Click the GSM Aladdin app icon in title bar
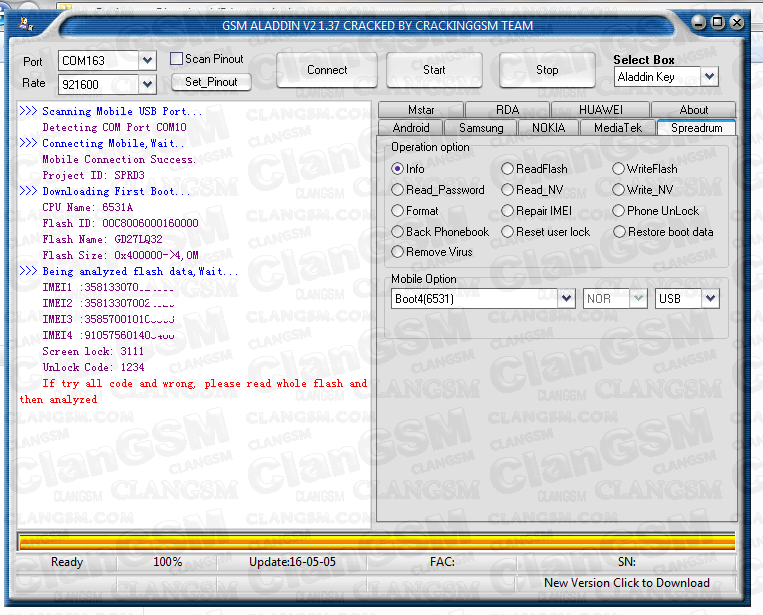This screenshot has height=615, width=763. 26,23
